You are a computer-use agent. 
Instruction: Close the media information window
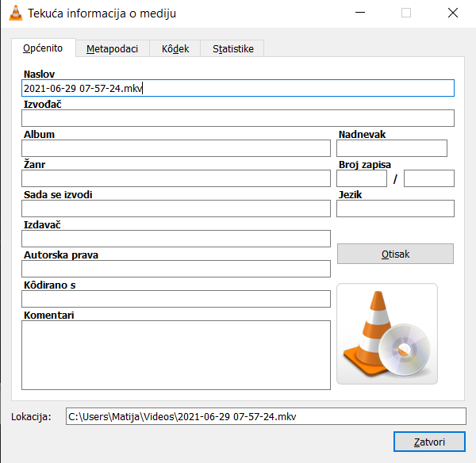click(x=452, y=13)
